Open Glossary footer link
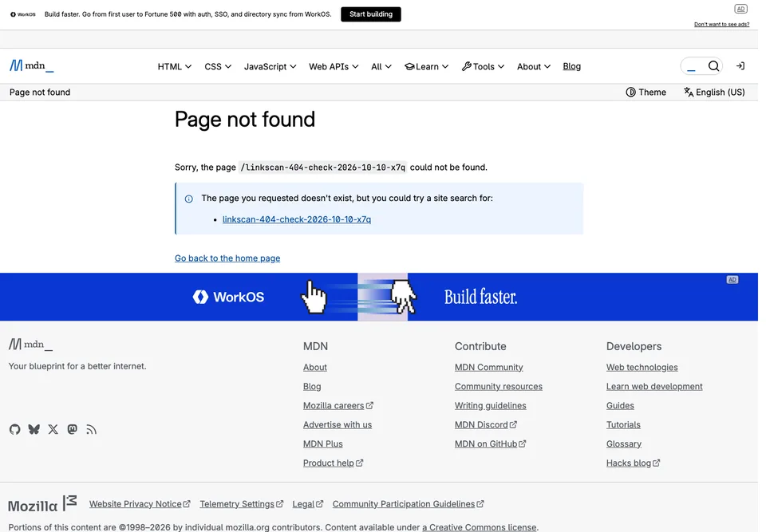The height and width of the screenshot is (532, 766). (623, 444)
